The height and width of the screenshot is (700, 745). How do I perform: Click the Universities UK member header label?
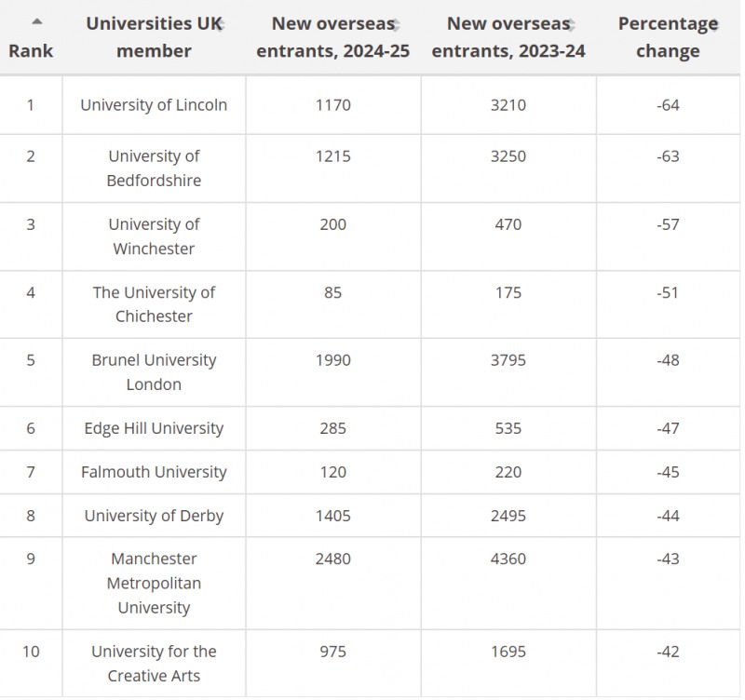(153, 37)
